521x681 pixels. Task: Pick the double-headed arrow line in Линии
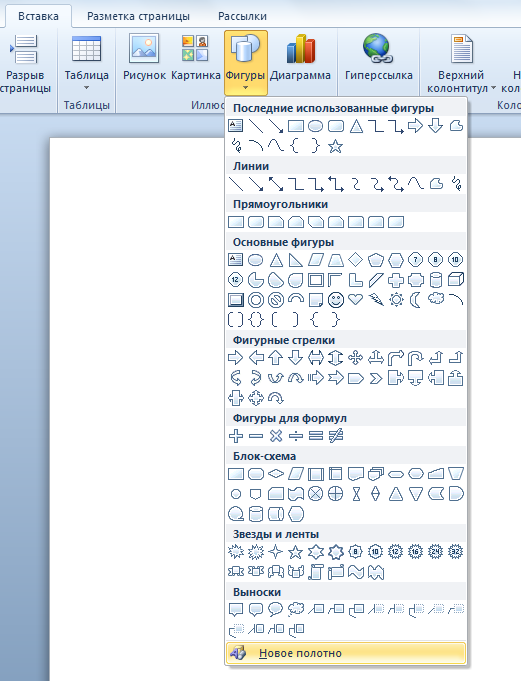pos(276,184)
